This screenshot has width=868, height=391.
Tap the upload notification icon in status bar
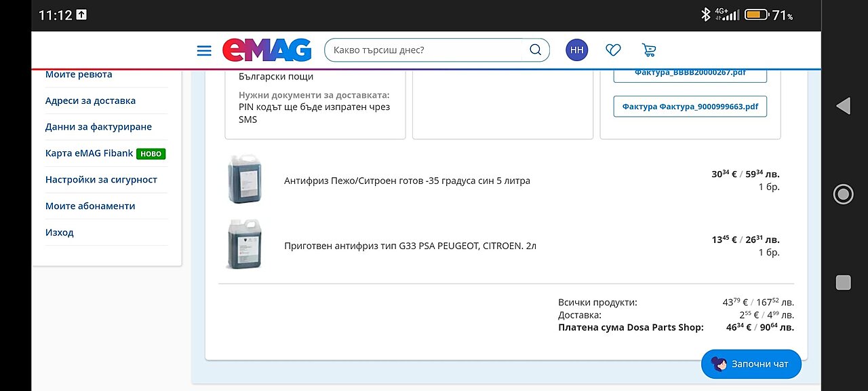(x=81, y=14)
